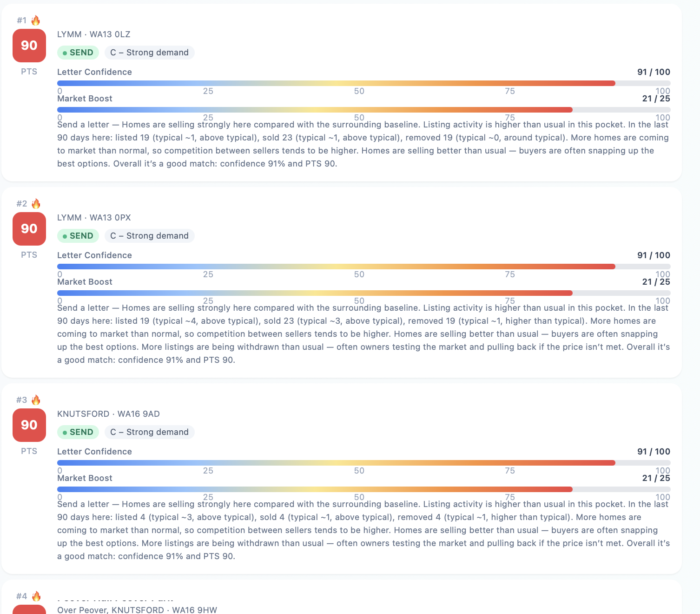700x614 pixels.
Task: Open the demand grade pill on the KNUTSFORD card
Action: click(149, 432)
